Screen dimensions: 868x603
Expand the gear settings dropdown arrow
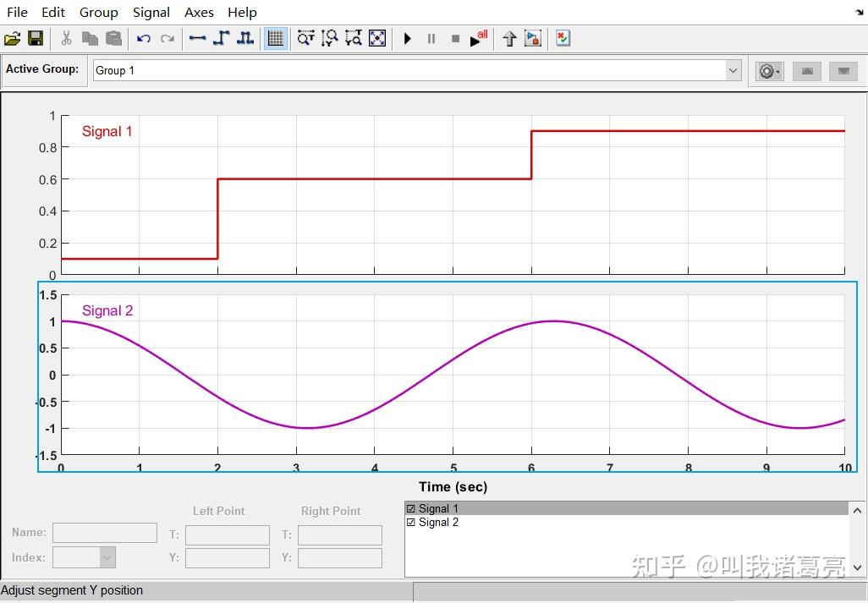(777, 71)
